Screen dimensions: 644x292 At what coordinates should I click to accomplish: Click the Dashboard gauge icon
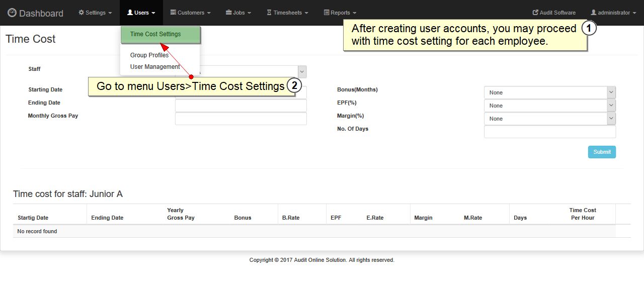[12, 13]
